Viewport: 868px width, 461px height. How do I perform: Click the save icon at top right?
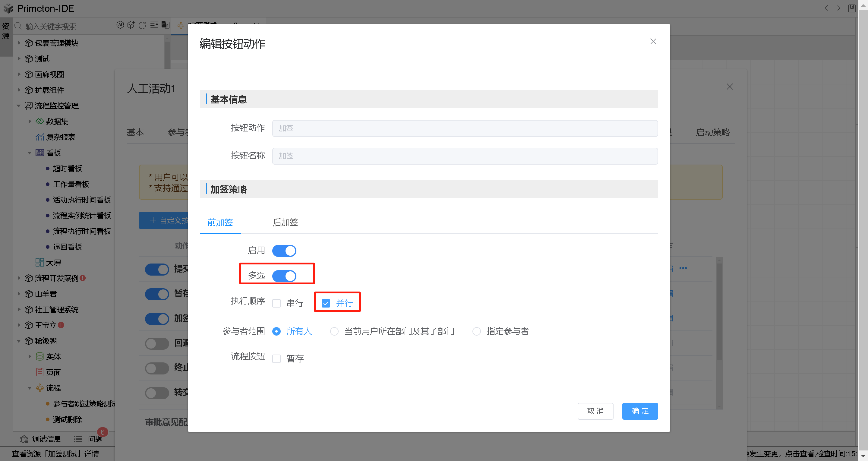point(852,8)
